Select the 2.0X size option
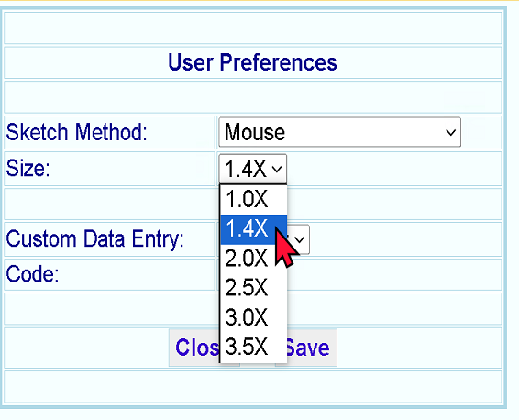519x420 pixels. coord(253,259)
